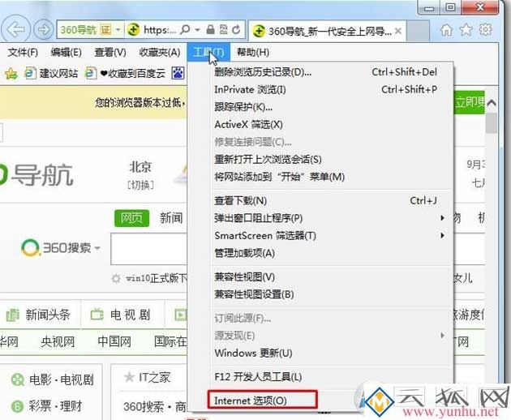Click the compatibility view icon in address bar

pos(223,30)
